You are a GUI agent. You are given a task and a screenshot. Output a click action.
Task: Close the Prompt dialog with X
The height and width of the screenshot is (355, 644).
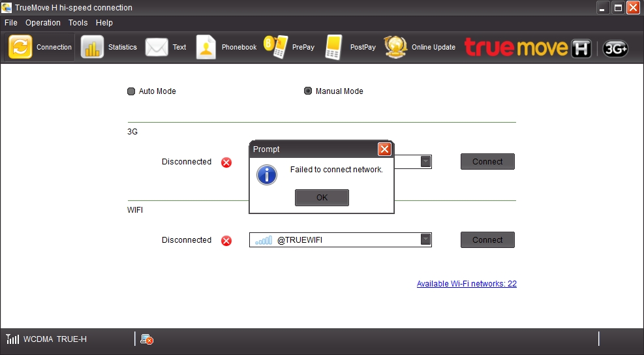384,149
